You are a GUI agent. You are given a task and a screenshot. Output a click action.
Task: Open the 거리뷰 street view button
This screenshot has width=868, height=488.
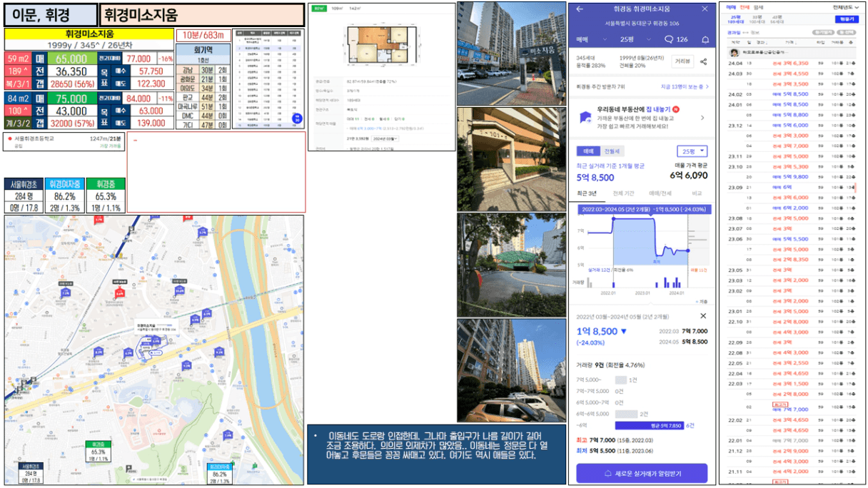coord(682,62)
